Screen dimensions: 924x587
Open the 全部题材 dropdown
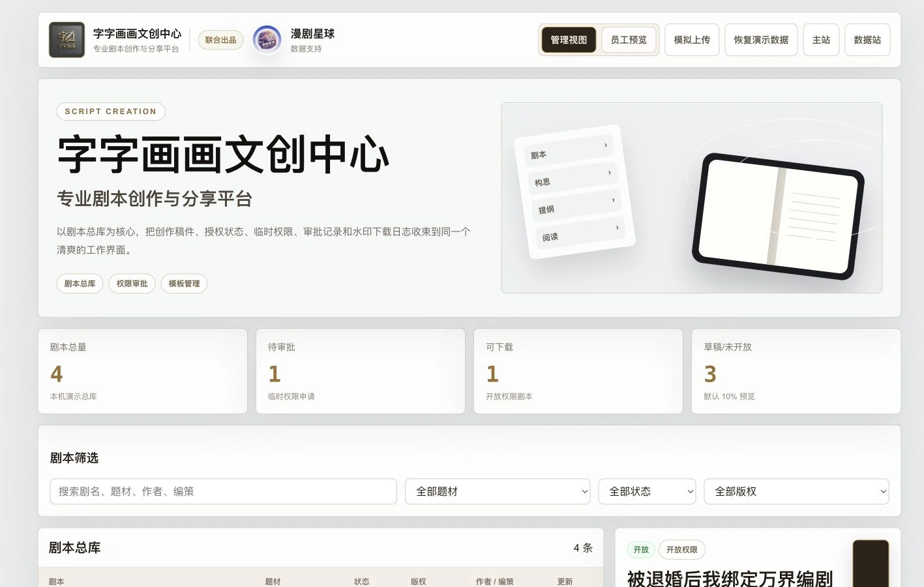click(x=498, y=492)
